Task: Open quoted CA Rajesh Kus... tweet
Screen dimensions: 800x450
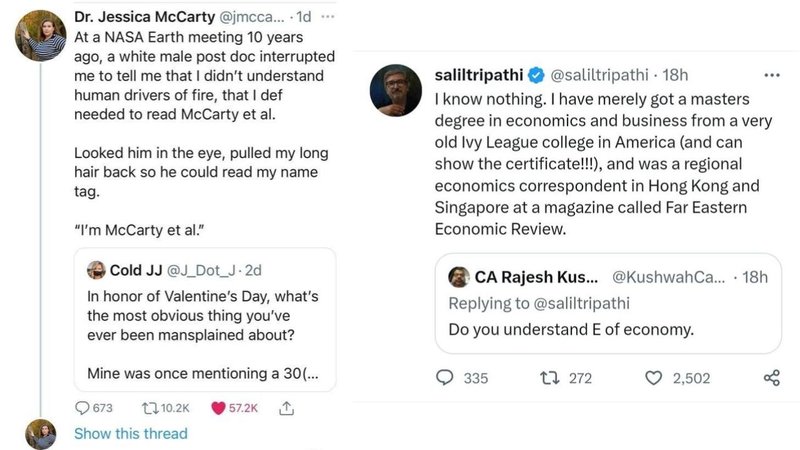Action: pyautogui.click(x=608, y=308)
